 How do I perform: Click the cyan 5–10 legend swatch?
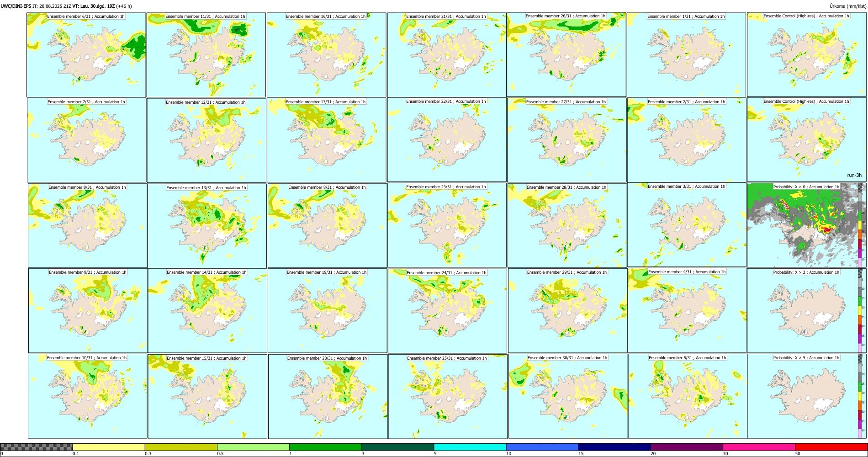470,447
